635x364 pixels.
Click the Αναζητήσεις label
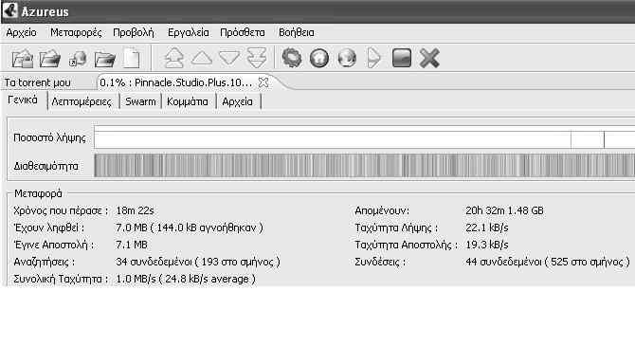point(44,262)
